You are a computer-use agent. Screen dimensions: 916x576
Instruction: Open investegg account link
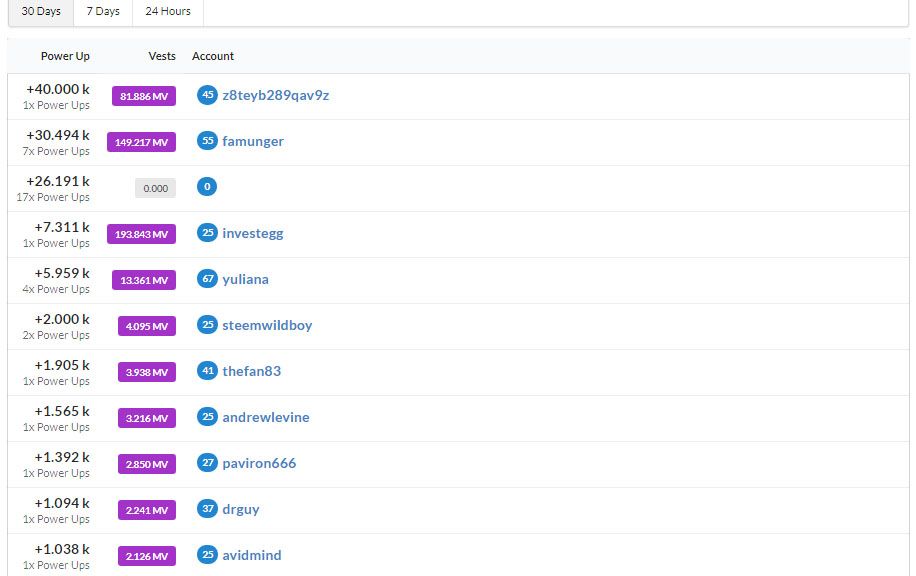point(253,234)
